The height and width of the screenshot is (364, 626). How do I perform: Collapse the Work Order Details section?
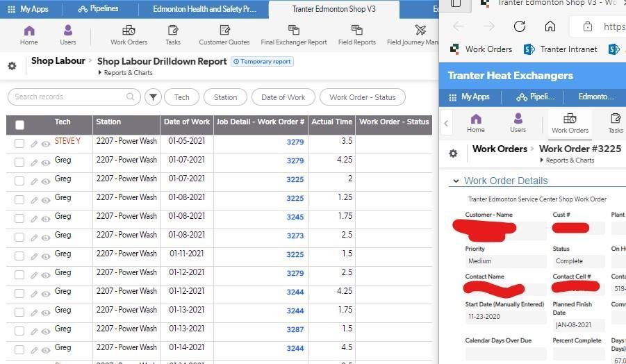[x=456, y=181]
